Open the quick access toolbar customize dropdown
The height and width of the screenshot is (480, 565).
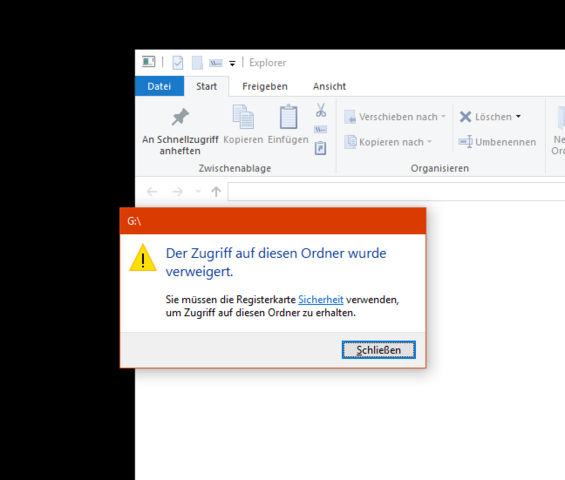[232, 64]
